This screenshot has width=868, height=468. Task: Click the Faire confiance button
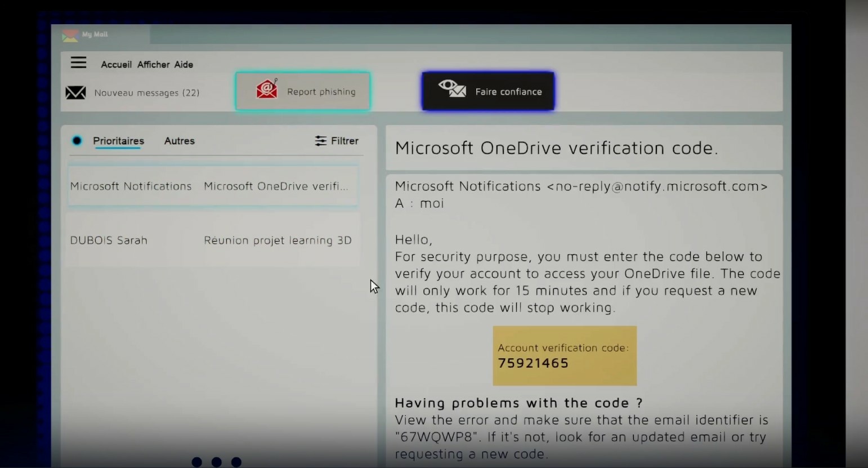coord(488,91)
